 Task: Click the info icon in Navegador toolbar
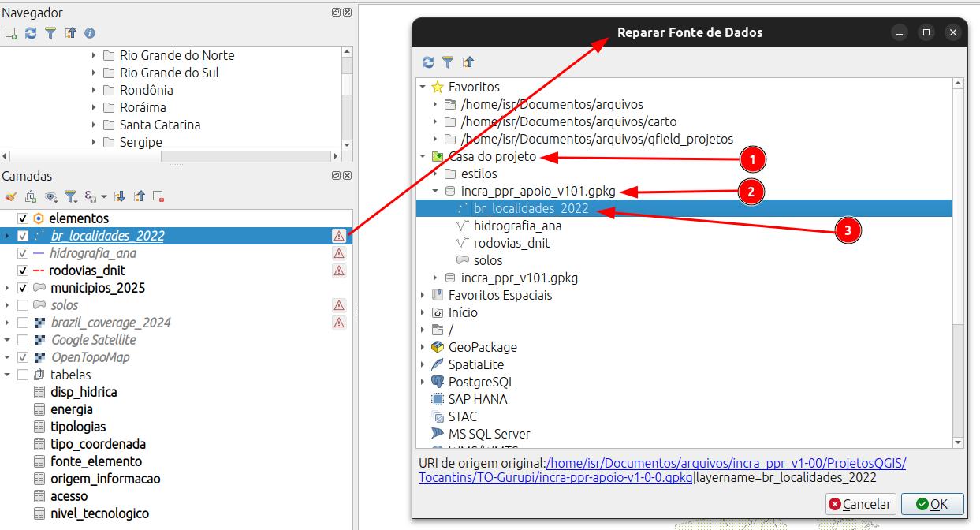coord(90,33)
